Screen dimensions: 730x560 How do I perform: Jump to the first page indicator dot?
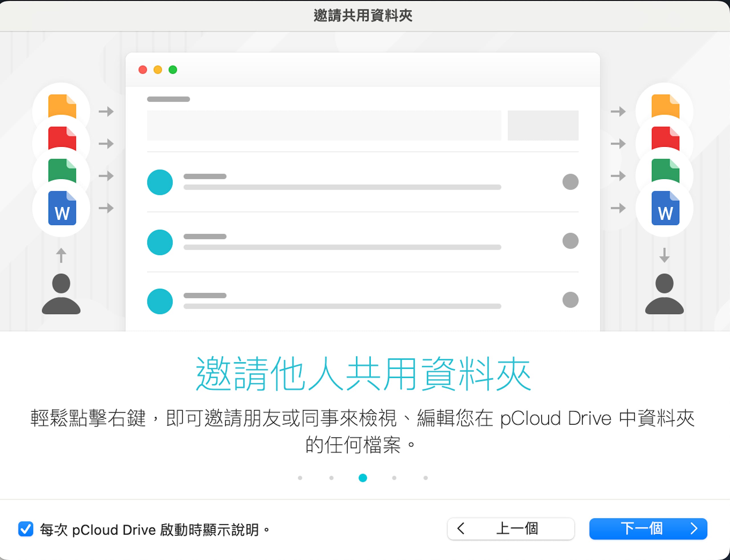(300, 478)
